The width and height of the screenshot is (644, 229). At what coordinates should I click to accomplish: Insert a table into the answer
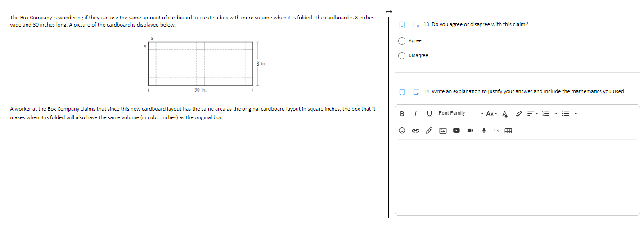[x=508, y=131]
